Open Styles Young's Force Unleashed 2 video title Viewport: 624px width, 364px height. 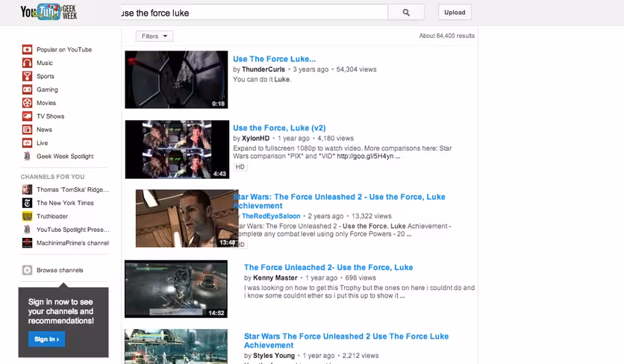(346, 341)
